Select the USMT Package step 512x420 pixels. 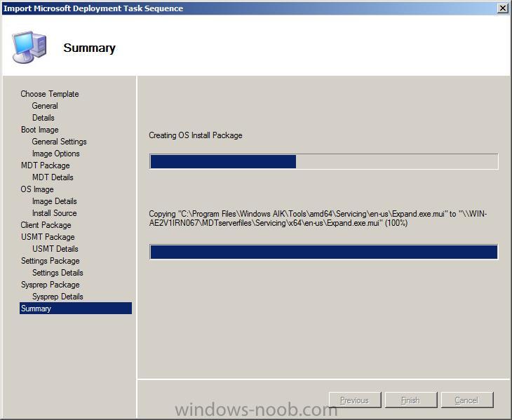tap(48, 237)
